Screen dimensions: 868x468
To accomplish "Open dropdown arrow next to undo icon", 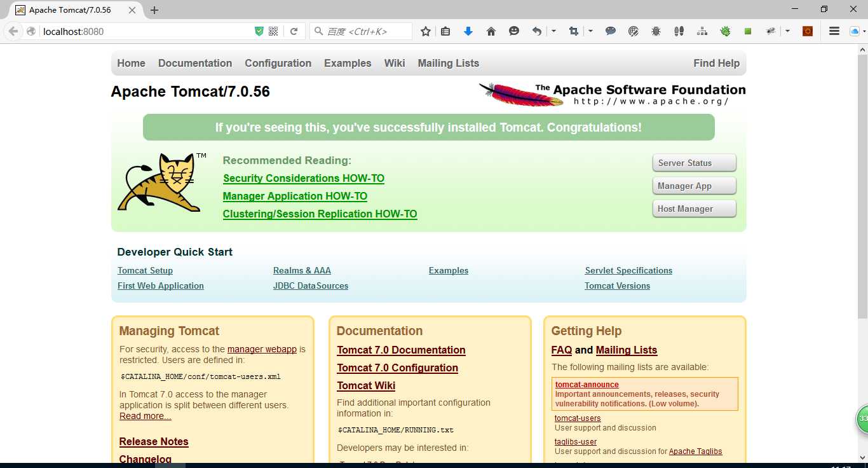I will click(x=553, y=31).
